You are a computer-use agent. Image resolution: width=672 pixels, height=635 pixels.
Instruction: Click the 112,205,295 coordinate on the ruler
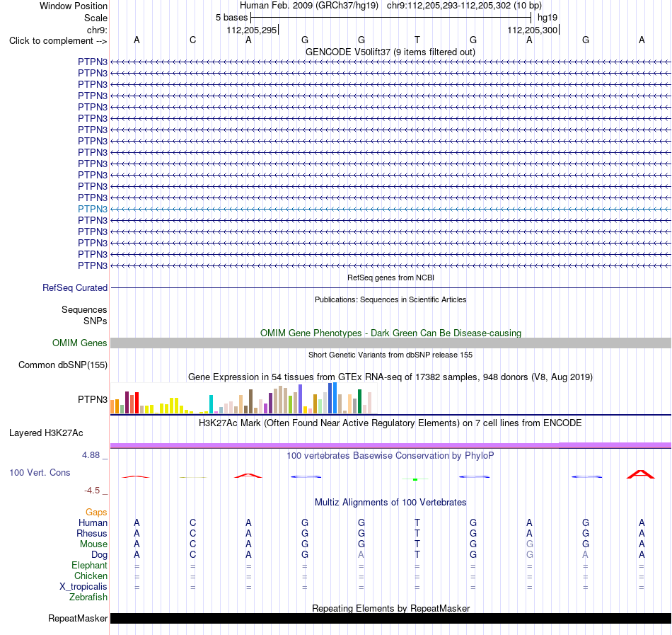pos(252,30)
